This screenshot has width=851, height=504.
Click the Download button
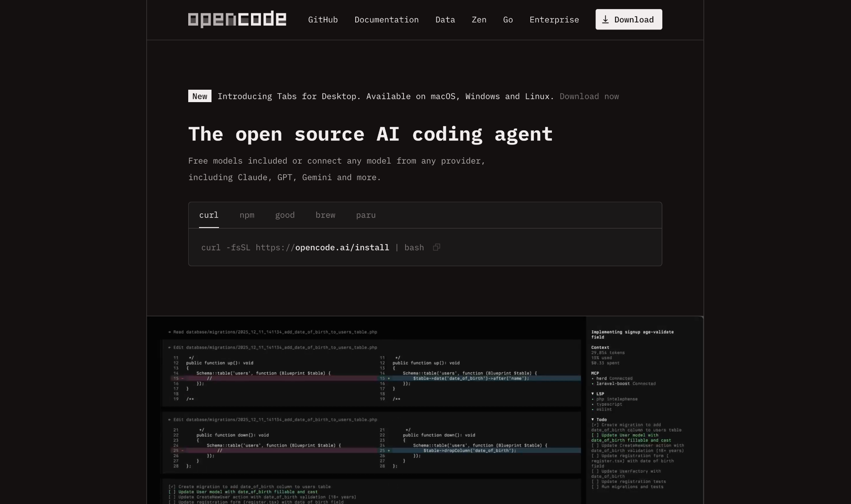pyautogui.click(x=629, y=20)
